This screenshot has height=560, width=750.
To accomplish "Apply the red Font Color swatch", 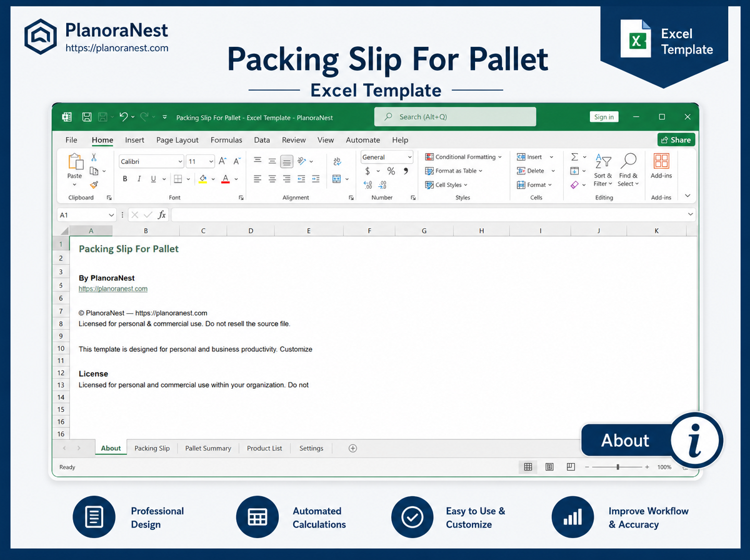I will click(226, 179).
